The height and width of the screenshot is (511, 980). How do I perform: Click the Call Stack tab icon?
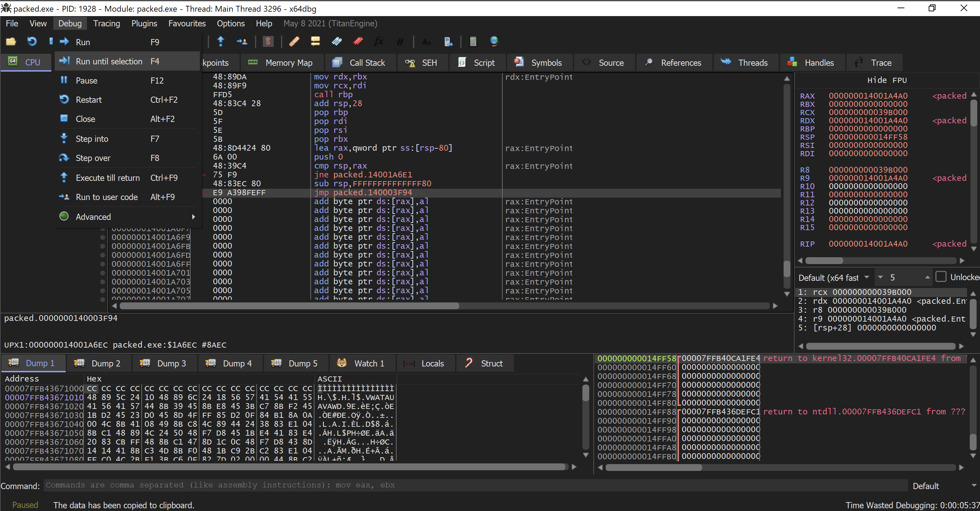[337, 62]
